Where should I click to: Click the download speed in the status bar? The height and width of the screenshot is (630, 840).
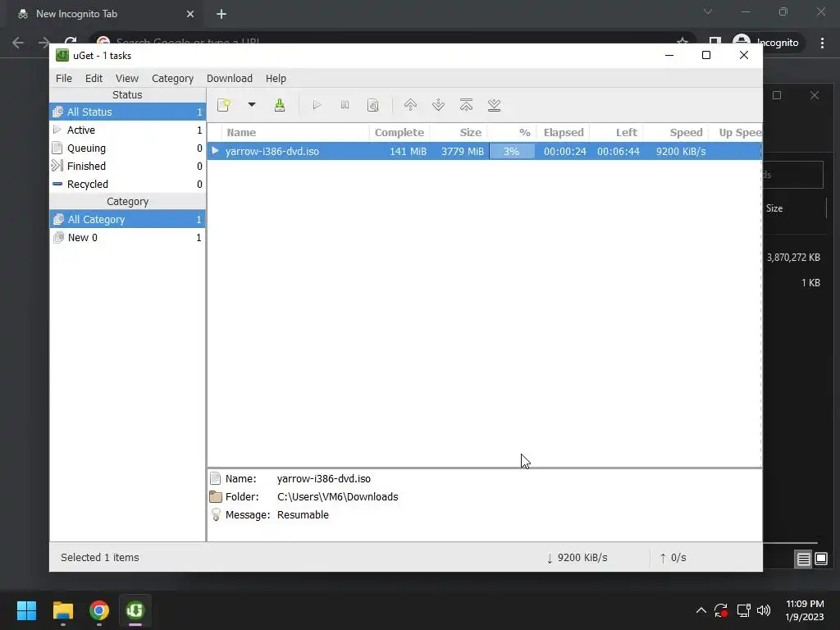click(577, 558)
